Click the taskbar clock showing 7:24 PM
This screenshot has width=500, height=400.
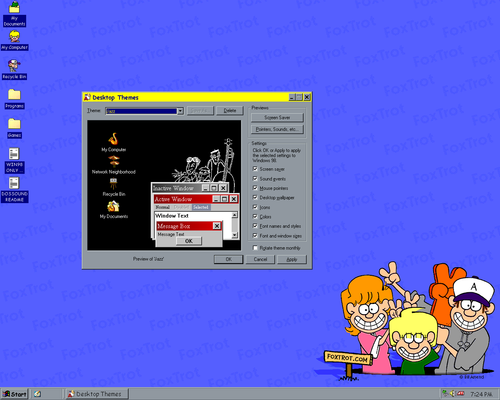[x=481, y=394]
